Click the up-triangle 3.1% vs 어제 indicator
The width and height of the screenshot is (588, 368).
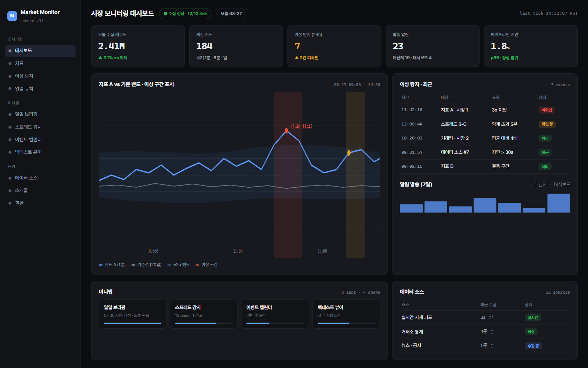[x=113, y=58]
